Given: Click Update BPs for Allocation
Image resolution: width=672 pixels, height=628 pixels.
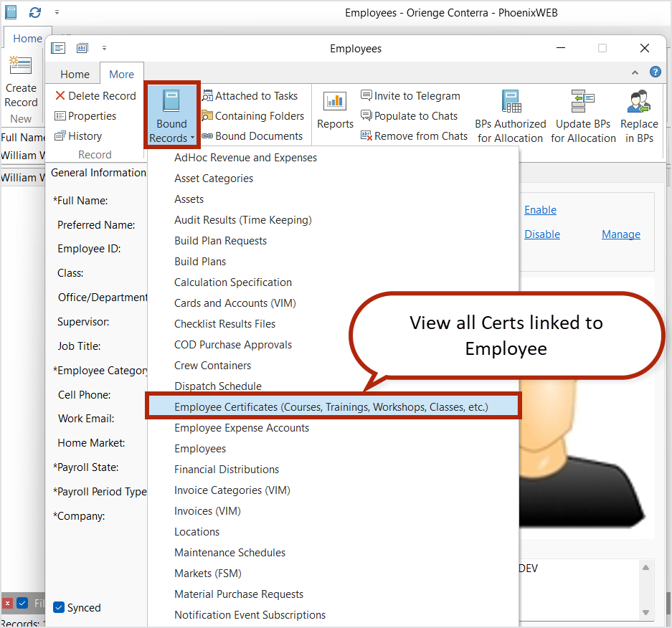Looking at the screenshot, I should point(583,117).
